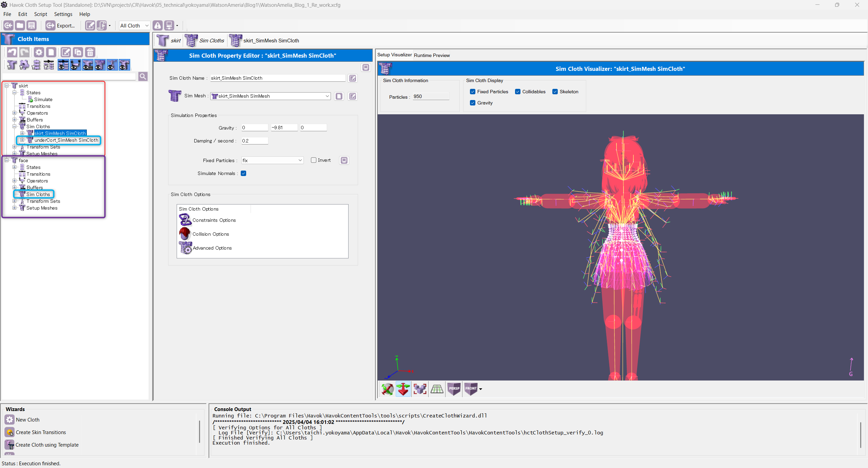Open the Fixed Particles fix dropdown
The width and height of the screenshot is (868, 468).
(x=272, y=160)
